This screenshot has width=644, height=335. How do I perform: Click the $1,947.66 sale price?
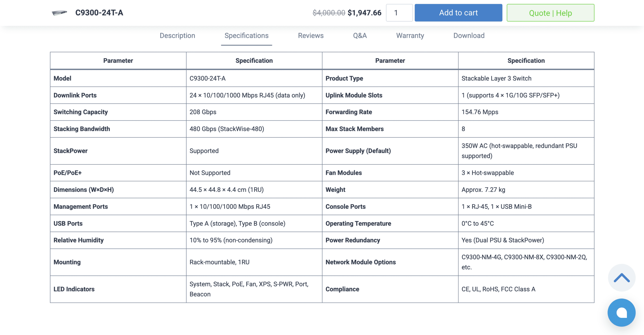[364, 13]
